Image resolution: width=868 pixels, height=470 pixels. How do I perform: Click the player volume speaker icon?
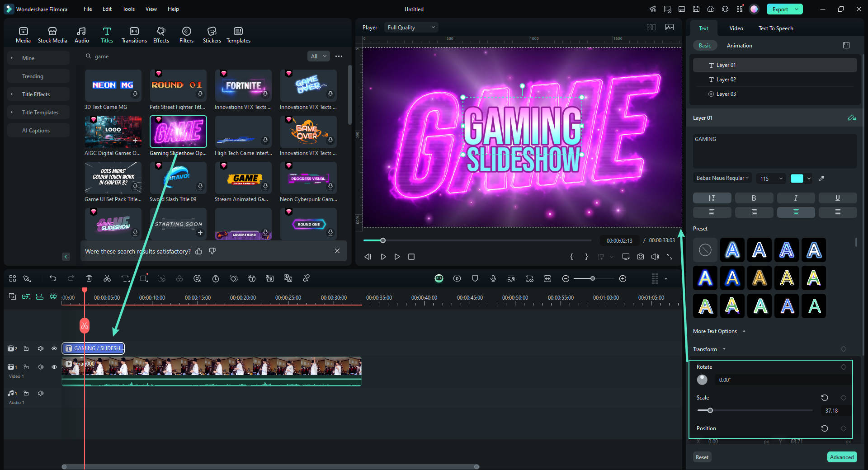click(x=655, y=257)
